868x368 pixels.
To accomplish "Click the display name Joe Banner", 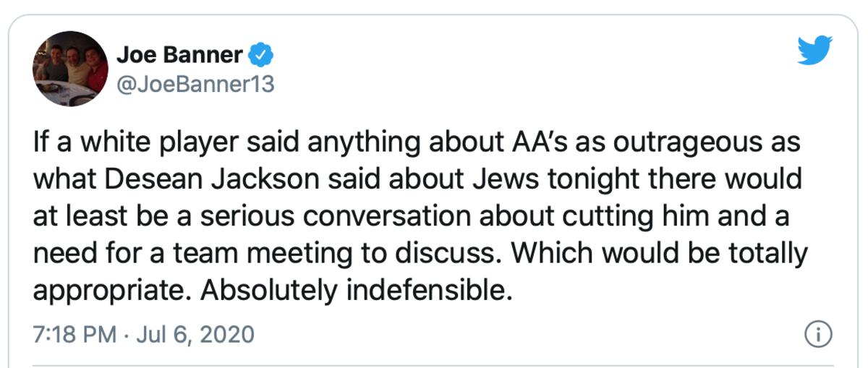I will (x=179, y=54).
